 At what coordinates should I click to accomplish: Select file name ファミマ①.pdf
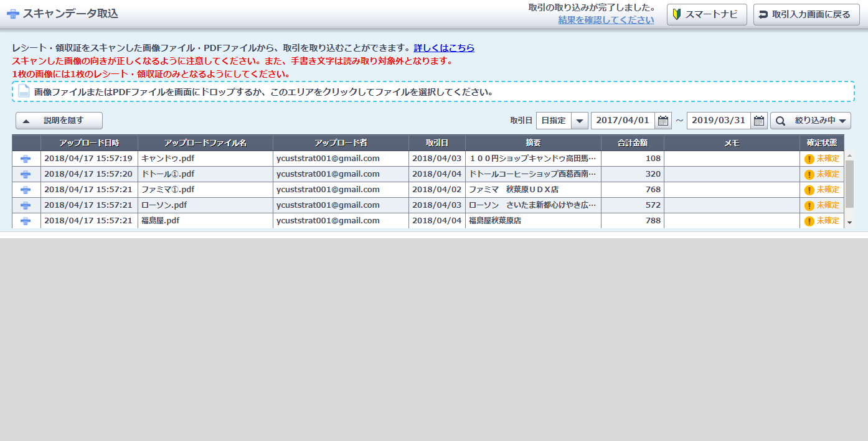click(x=167, y=190)
